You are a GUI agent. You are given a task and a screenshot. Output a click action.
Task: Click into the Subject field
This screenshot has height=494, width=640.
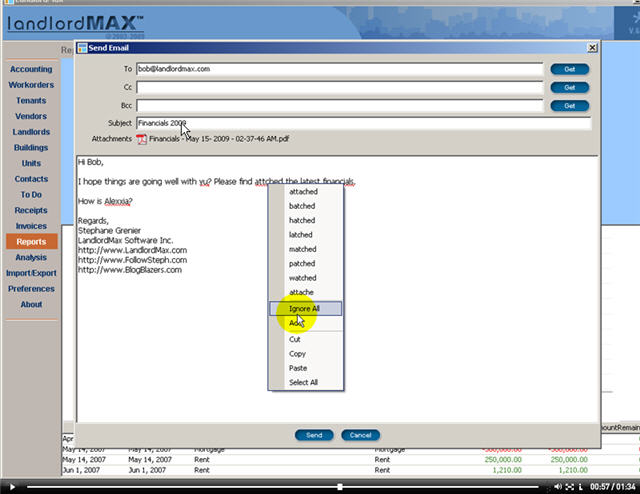363,123
